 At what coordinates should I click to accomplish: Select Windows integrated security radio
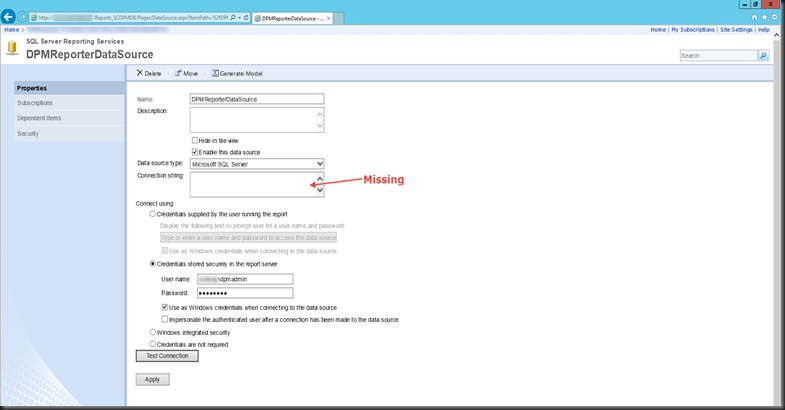point(153,332)
